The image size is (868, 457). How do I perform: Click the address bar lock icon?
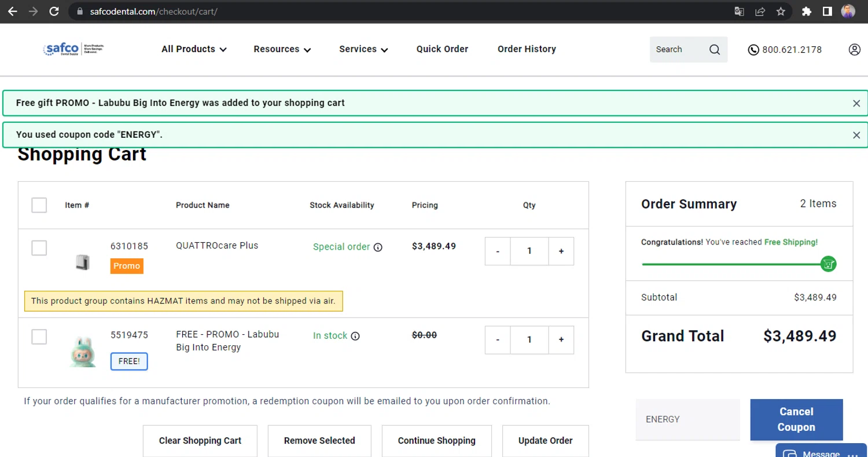click(80, 11)
